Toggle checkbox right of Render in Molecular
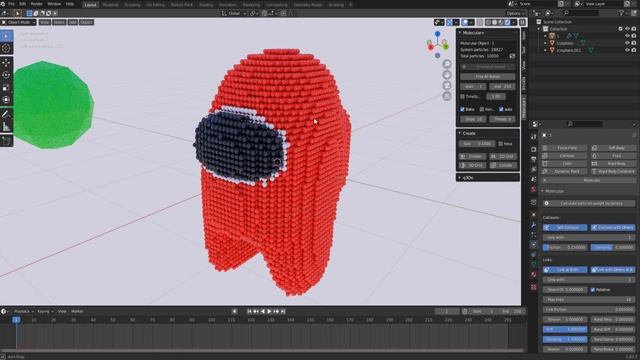 coord(501,109)
